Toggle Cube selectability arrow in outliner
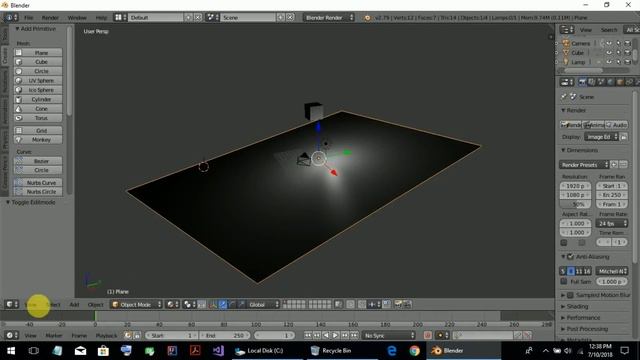 tap(618, 53)
